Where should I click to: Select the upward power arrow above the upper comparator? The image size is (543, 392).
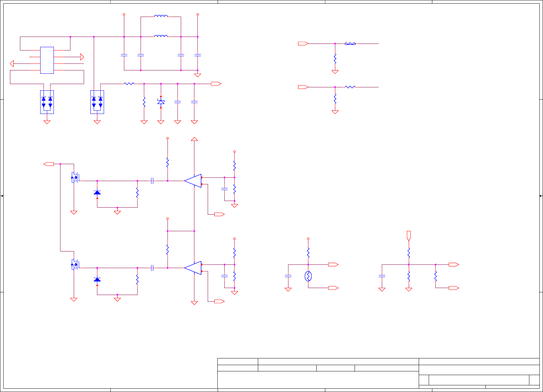pos(194,139)
